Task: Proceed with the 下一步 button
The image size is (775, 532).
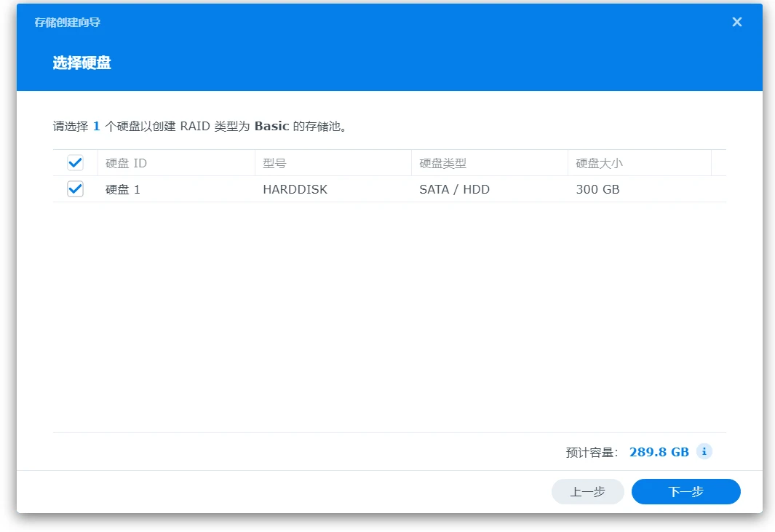Action: click(685, 491)
